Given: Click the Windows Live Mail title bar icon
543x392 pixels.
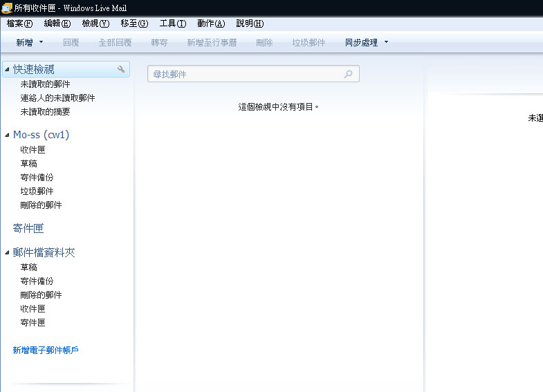Looking at the screenshot, I should 7,8.
